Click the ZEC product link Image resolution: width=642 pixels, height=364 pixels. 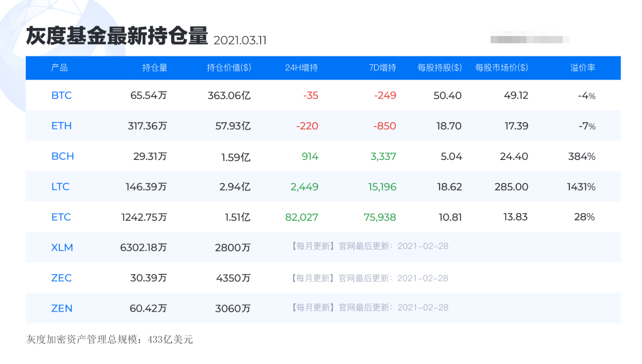coord(61,278)
